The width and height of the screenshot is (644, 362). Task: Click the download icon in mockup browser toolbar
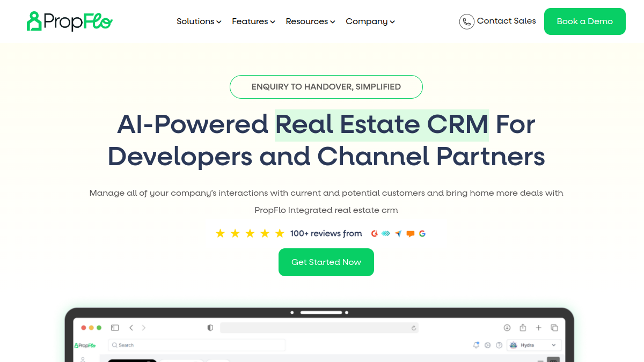click(x=507, y=328)
